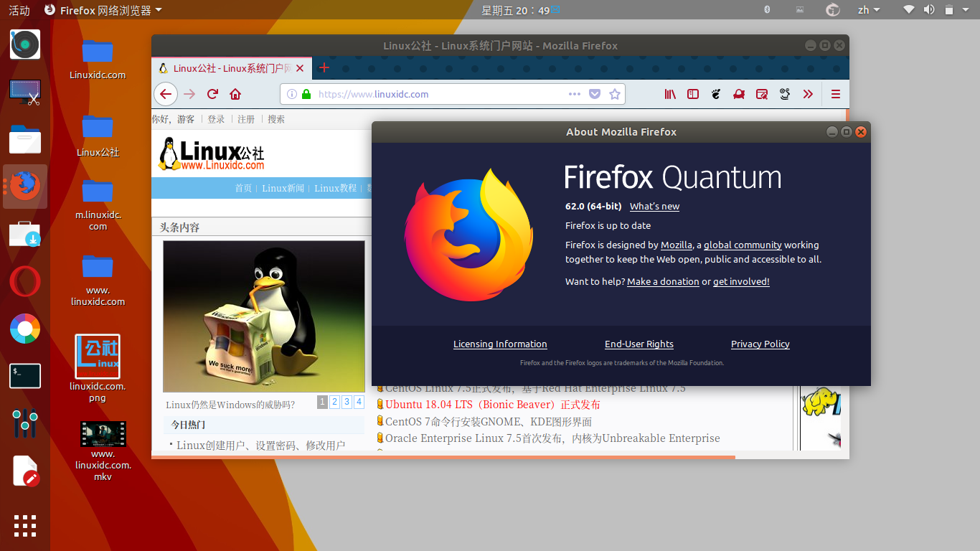980x551 pixels.
Task: Click the Firefox forward arrow
Action: pyautogui.click(x=189, y=94)
